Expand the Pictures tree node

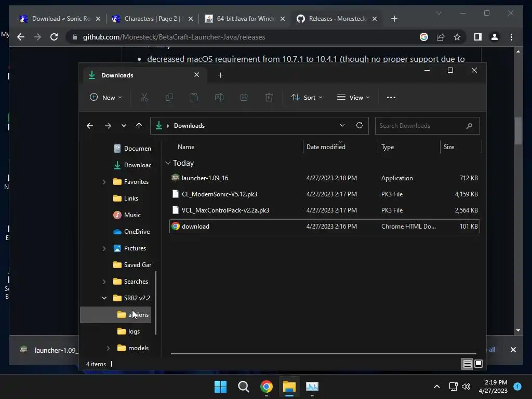tap(104, 248)
